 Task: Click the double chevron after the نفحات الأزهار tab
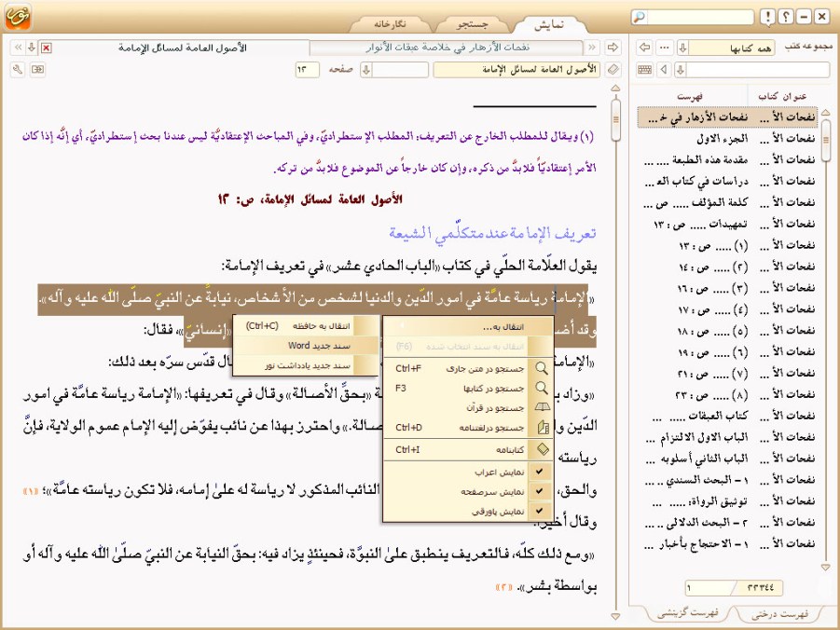pos(592,48)
